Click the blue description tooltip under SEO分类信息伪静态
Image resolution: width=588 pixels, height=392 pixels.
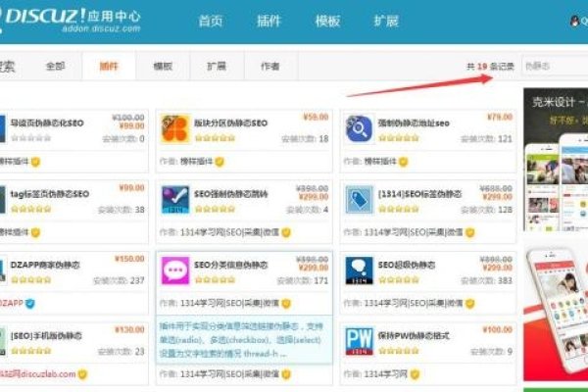coord(244,340)
